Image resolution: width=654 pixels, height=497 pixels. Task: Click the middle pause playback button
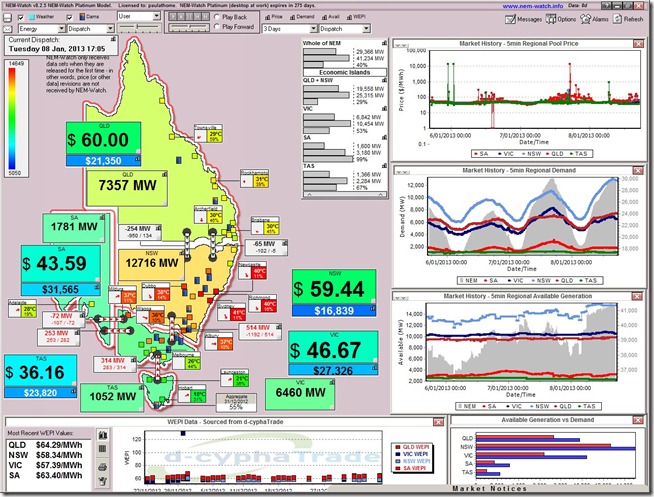coord(188,16)
